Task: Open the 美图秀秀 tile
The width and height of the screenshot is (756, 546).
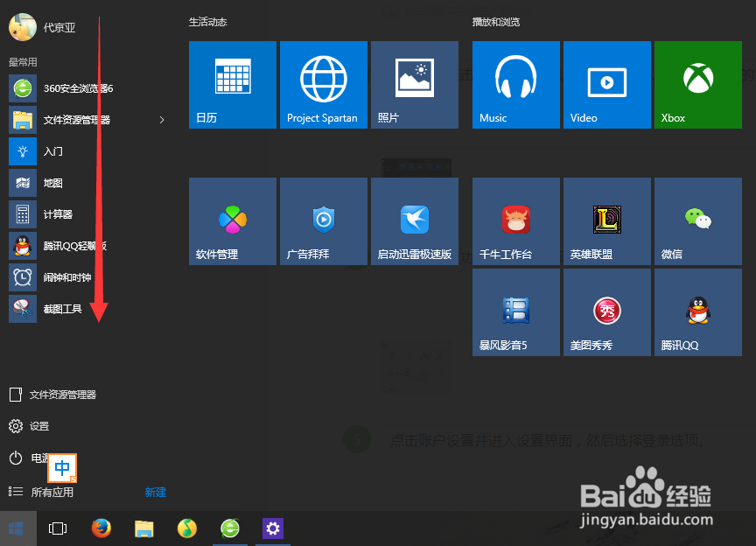Action: 606,311
